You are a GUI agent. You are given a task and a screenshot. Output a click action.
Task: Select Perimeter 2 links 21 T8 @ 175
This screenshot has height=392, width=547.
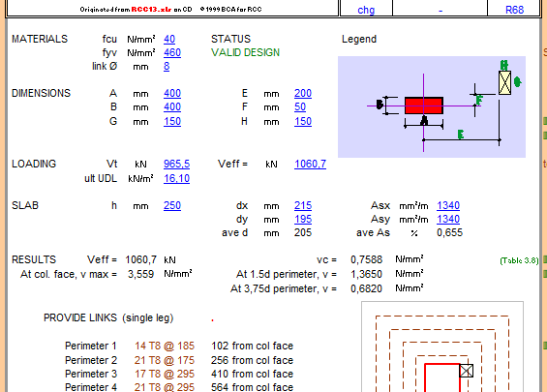[165, 360]
